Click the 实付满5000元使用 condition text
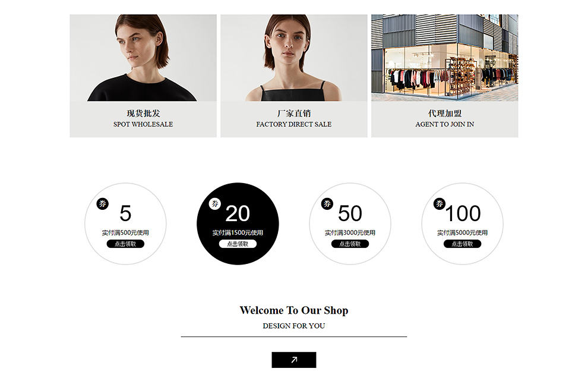The height and width of the screenshot is (381, 588). click(462, 233)
